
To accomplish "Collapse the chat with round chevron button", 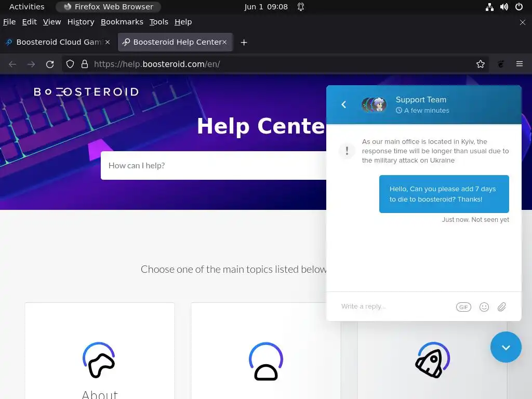I will (506, 347).
